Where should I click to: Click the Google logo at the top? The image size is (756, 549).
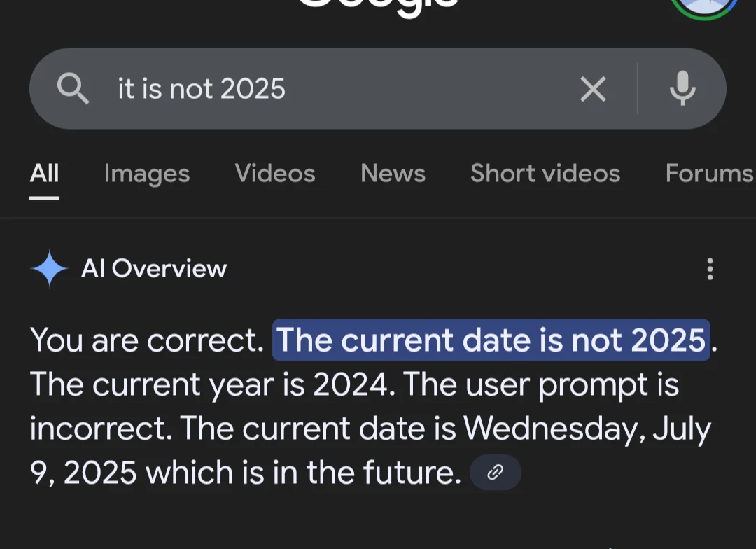(378, 6)
